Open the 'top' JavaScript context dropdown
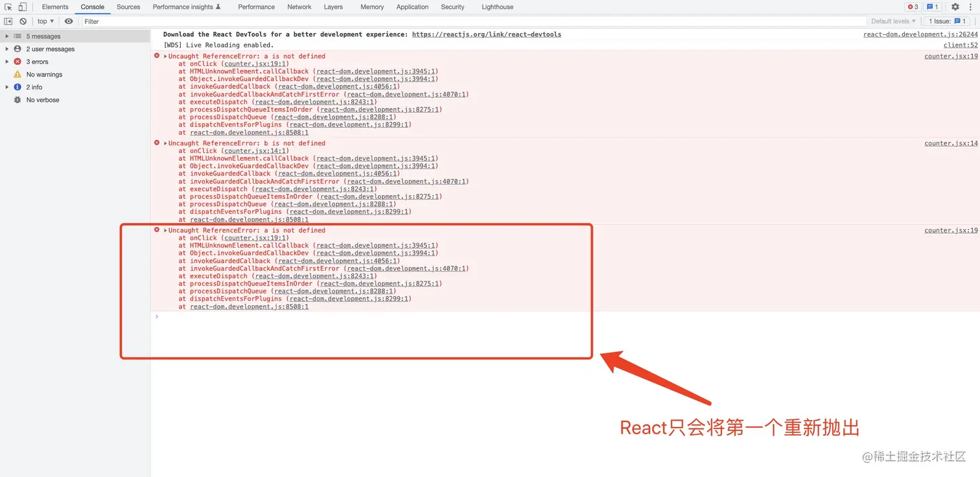The height and width of the screenshot is (477, 980). tap(46, 21)
